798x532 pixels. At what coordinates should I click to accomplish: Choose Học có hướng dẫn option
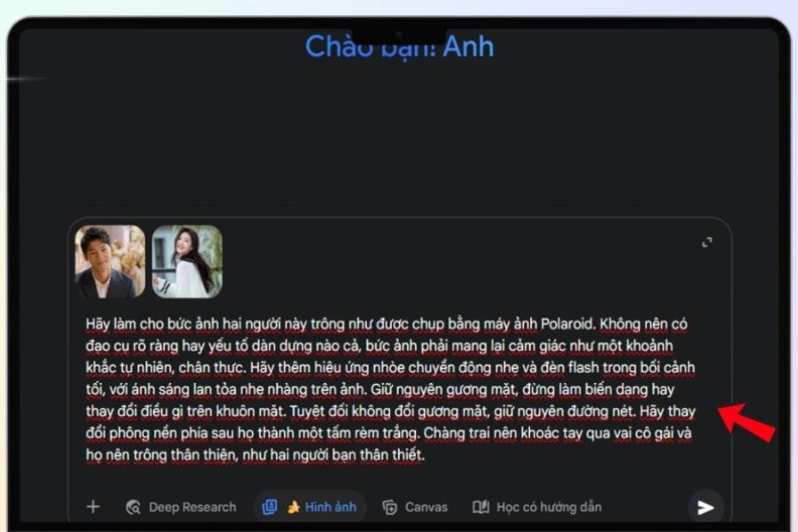pyautogui.click(x=549, y=507)
